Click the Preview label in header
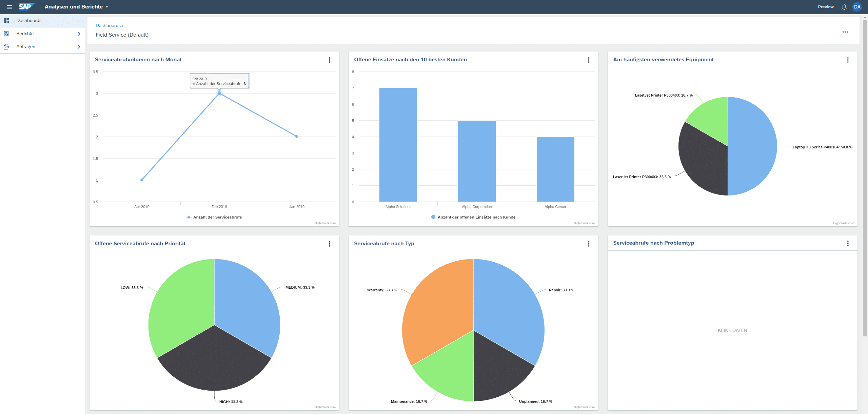 coord(825,7)
